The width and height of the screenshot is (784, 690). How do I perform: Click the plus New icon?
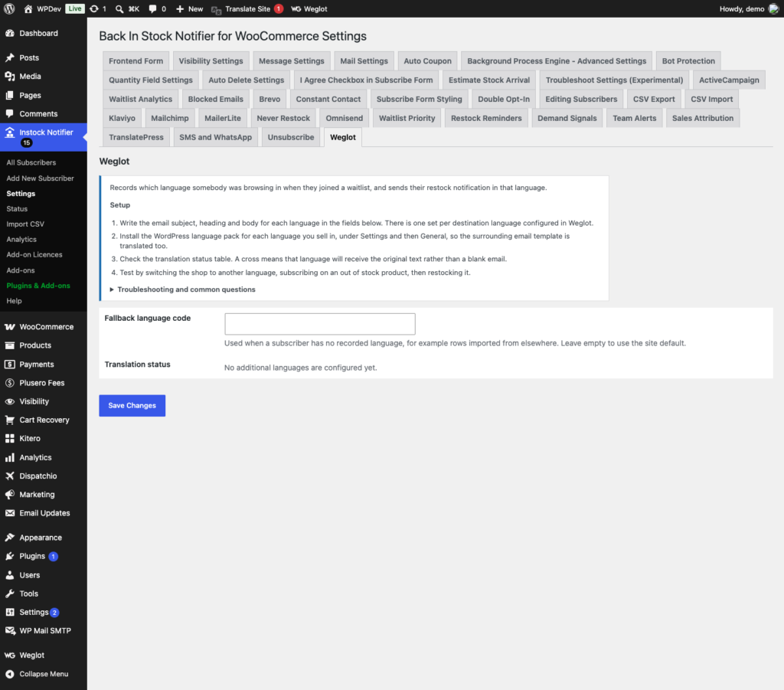pos(180,9)
